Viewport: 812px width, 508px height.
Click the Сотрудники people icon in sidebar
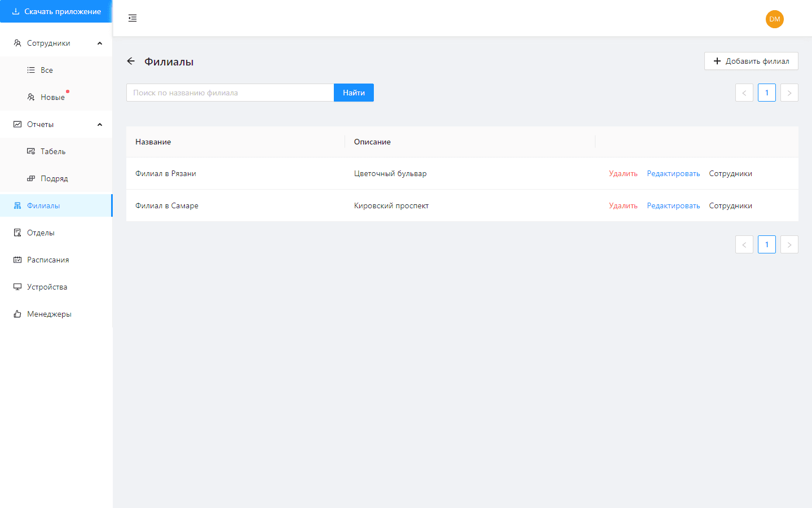pyautogui.click(x=17, y=43)
